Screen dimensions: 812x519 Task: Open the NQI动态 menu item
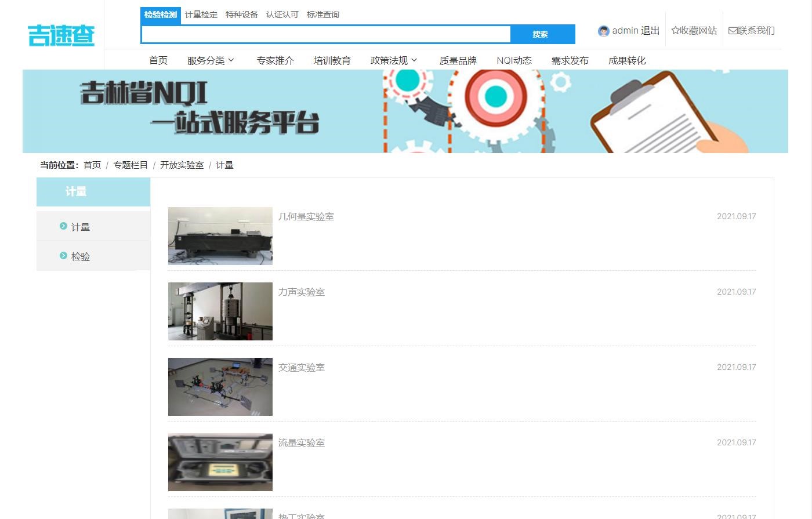click(514, 60)
